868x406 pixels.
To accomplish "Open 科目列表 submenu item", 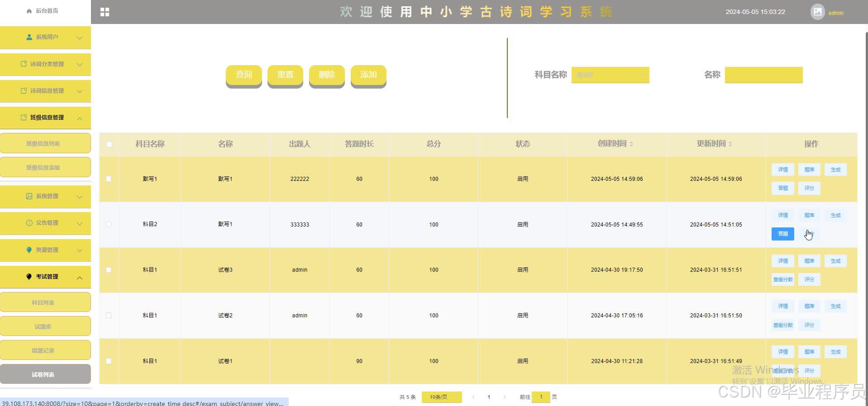I will coord(45,302).
